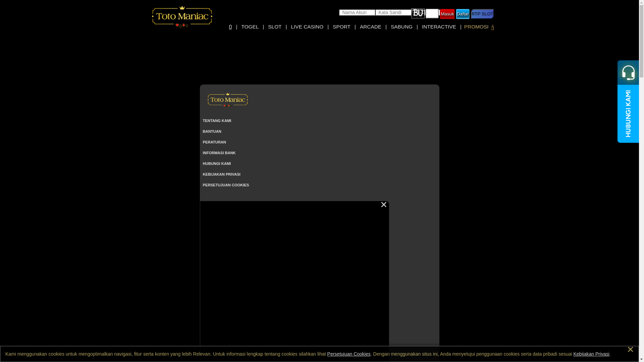Open the SLOT menu
Screen dimensions: 644x362
[x=275, y=27]
